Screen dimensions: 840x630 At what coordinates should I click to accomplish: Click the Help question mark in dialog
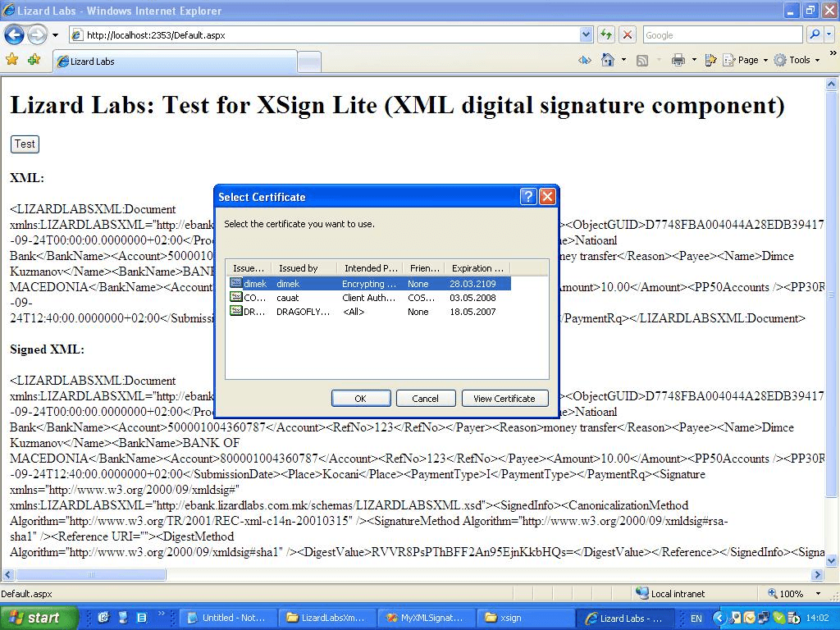click(x=529, y=197)
